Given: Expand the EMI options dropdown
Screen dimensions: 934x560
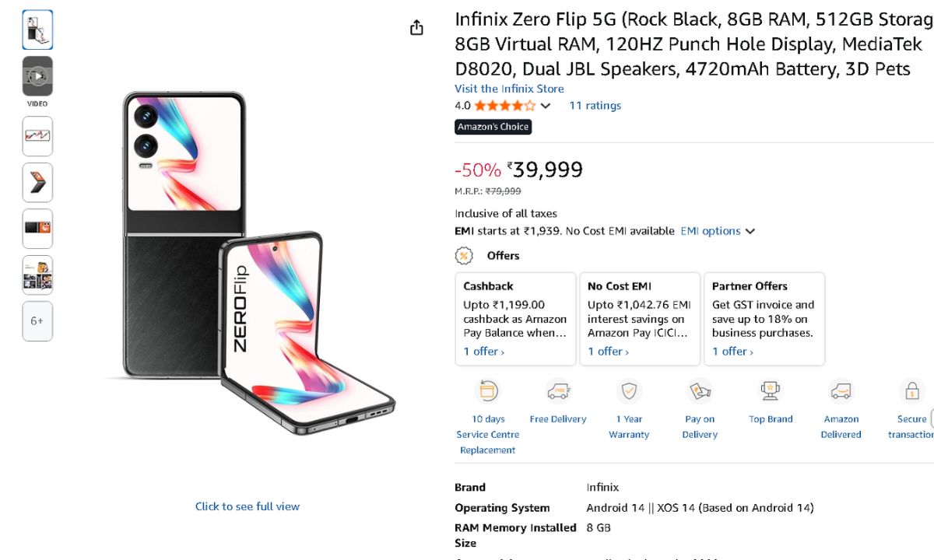Looking at the screenshot, I should (718, 231).
